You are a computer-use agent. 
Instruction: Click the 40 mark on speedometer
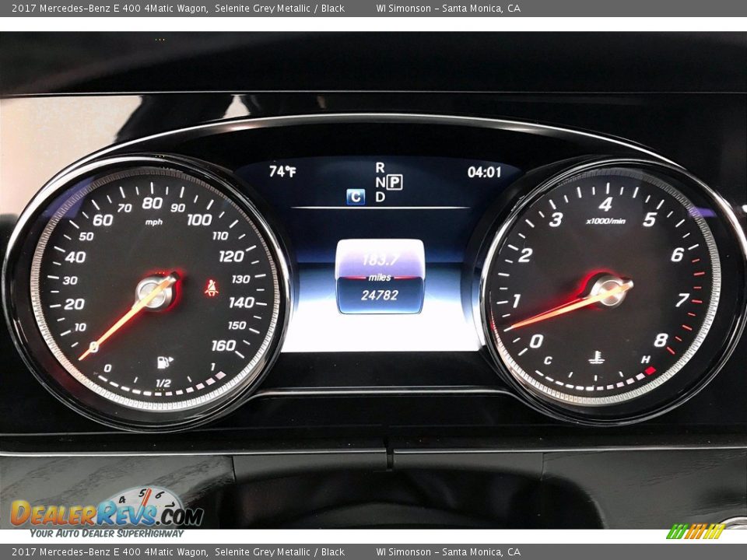75,257
